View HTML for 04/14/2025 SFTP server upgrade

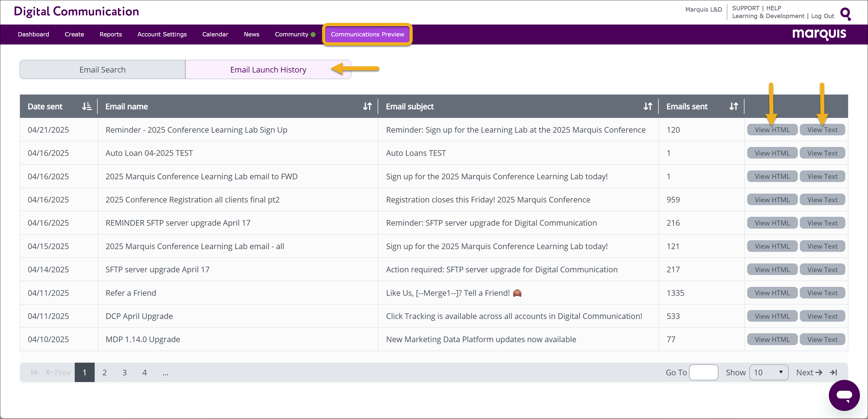[772, 269]
